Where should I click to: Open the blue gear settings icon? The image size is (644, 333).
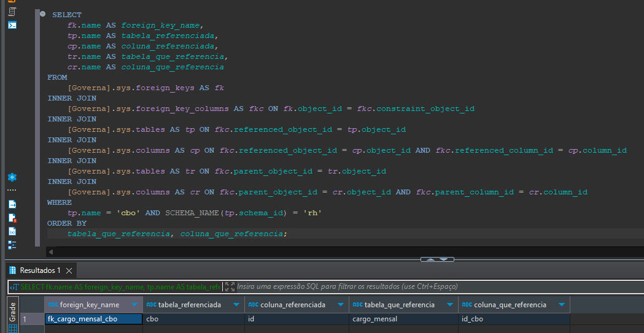(12, 177)
